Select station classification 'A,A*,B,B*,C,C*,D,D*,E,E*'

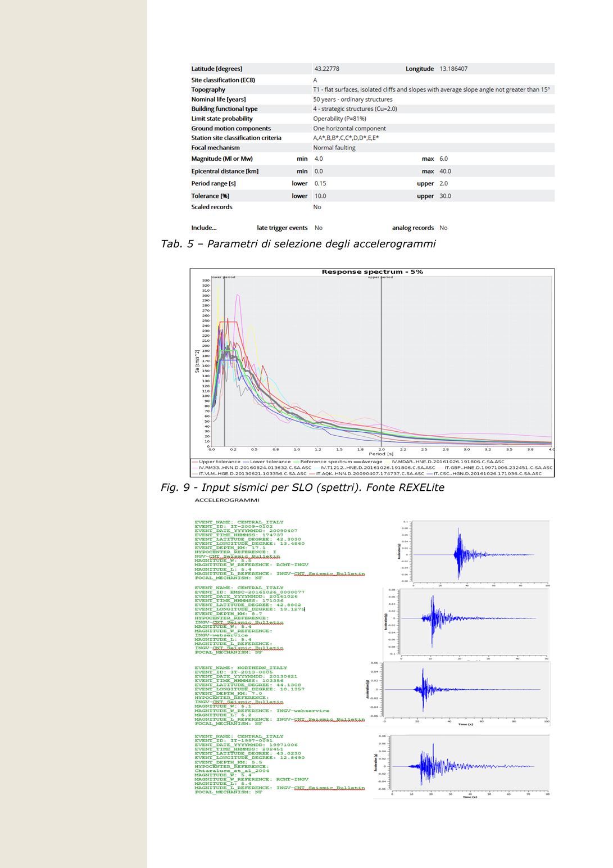pos(346,138)
